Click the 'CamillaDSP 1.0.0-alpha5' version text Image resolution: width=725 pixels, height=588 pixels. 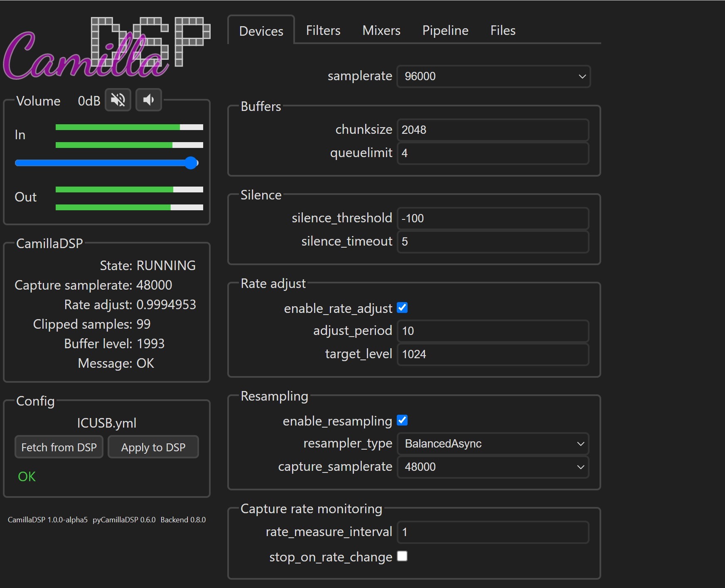[x=48, y=520]
